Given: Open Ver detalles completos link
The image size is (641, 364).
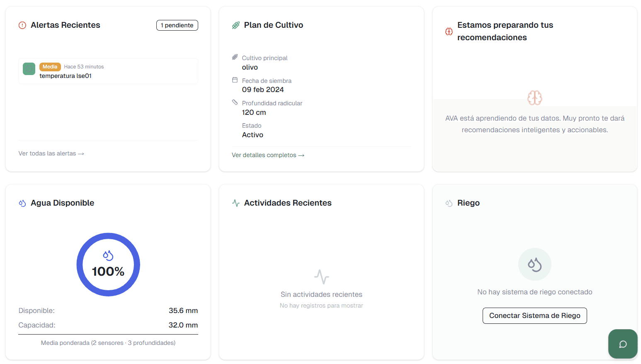Looking at the screenshot, I should pos(268,155).
